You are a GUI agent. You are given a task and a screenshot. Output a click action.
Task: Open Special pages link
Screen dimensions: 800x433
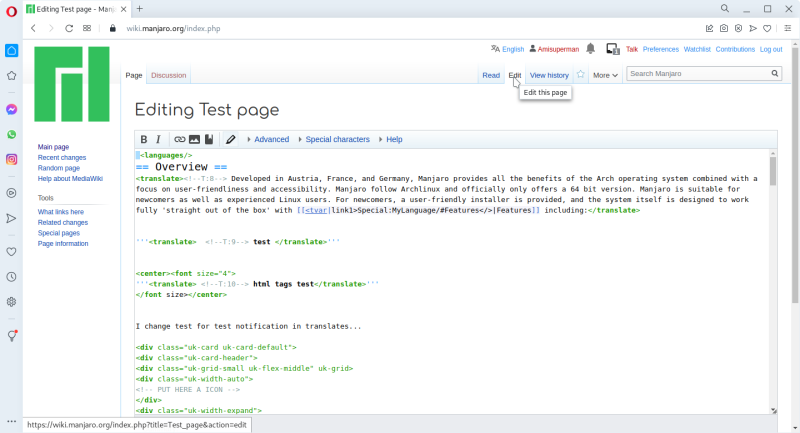pyautogui.click(x=59, y=233)
